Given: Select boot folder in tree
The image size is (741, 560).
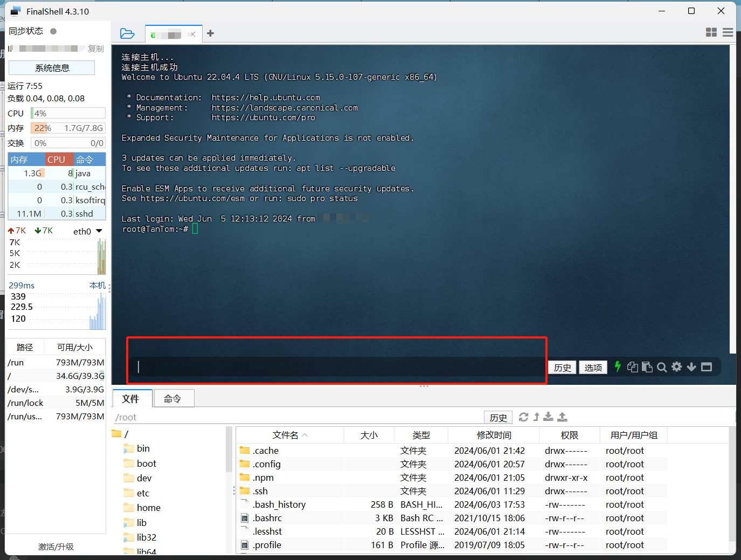Looking at the screenshot, I should click(140, 464).
